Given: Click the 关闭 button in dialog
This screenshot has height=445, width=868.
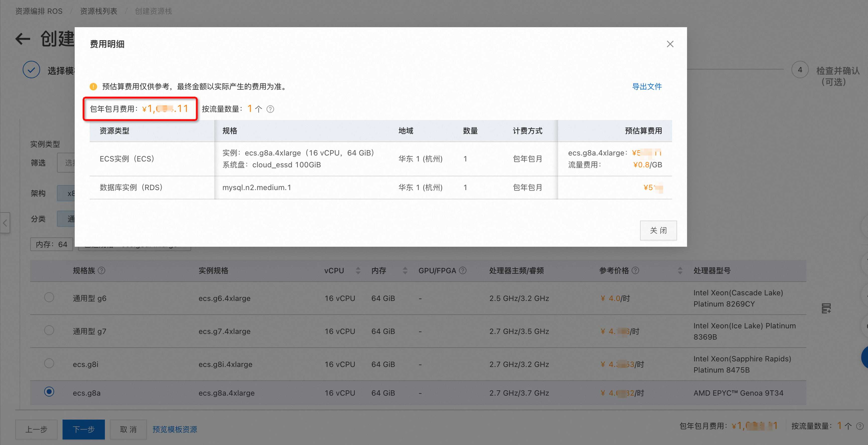Looking at the screenshot, I should [658, 231].
